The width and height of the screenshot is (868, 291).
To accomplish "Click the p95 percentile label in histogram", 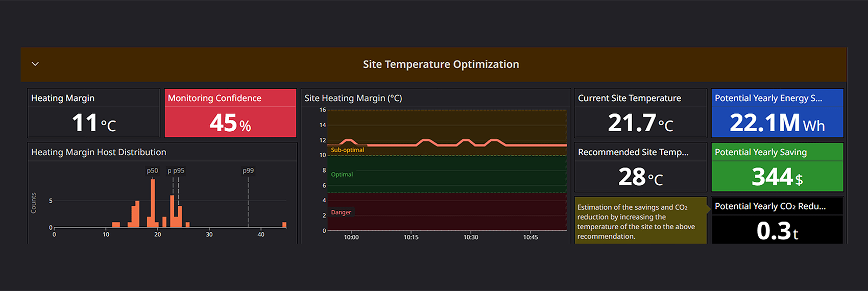I will click(x=179, y=171).
